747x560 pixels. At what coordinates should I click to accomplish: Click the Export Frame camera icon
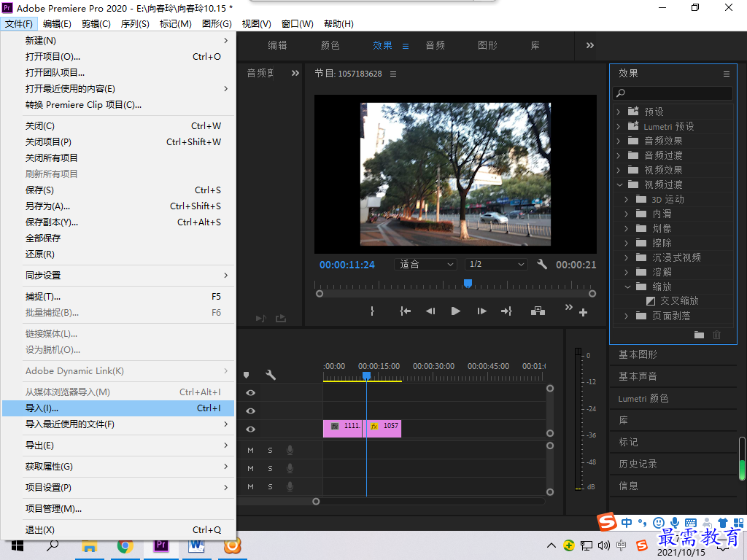point(538,311)
